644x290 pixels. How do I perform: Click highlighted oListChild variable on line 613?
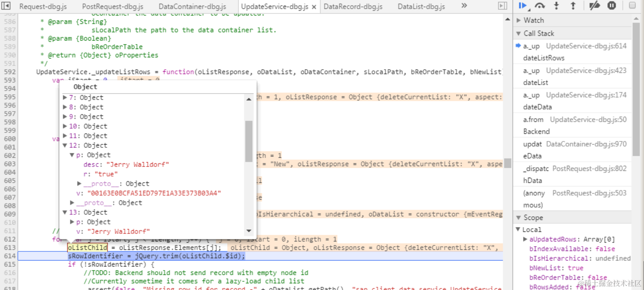coord(87,248)
